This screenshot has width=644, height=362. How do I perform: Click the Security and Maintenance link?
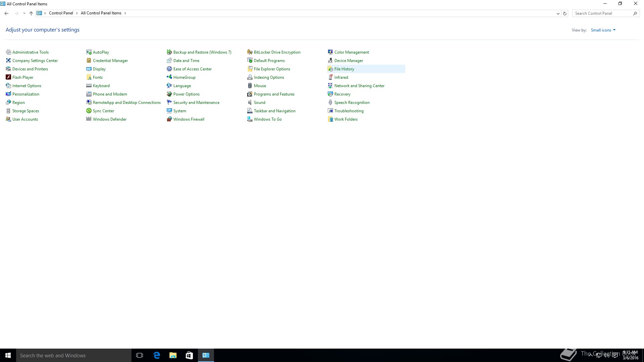(196, 102)
